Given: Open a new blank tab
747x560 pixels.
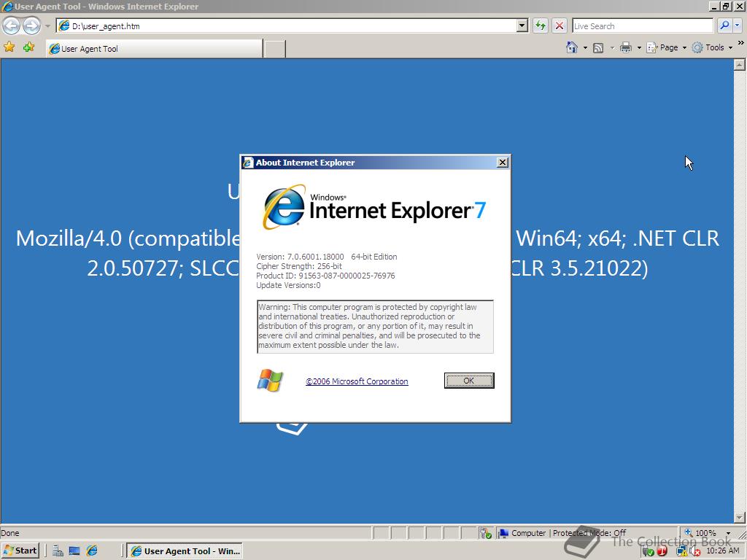Looking at the screenshot, I should click(275, 49).
